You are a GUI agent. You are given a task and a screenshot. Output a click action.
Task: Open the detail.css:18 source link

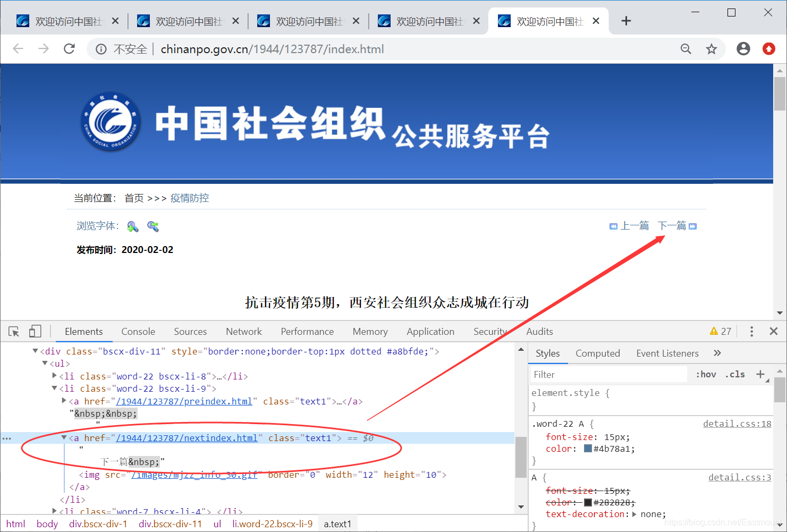pos(737,424)
